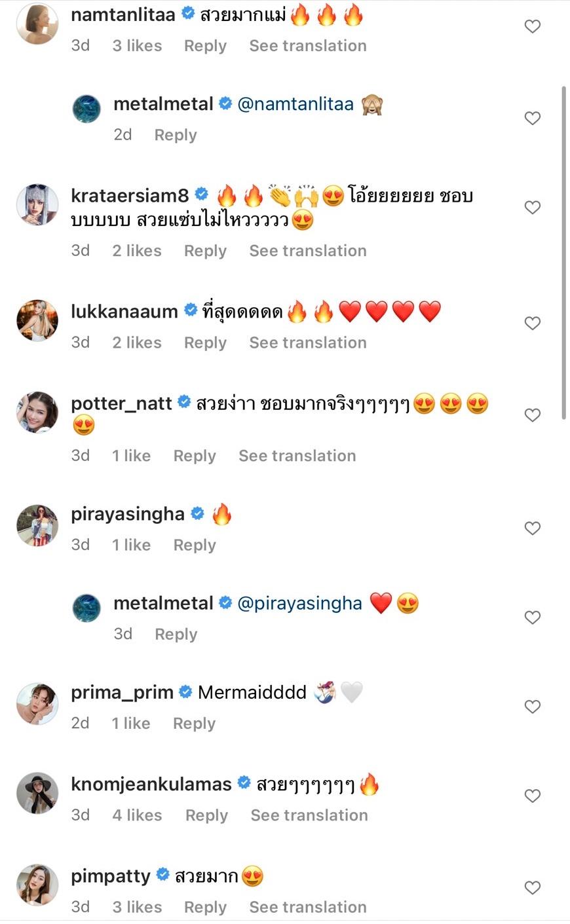The image size is (570, 924).
Task: See translation of potter_natt's comment
Action: click(x=297, y=456)
